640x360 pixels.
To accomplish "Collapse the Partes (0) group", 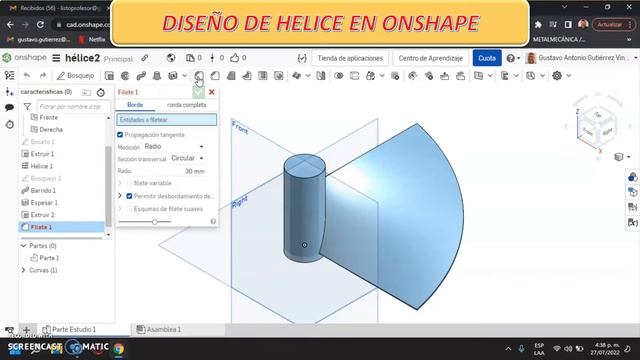I will tap(23, 246).
